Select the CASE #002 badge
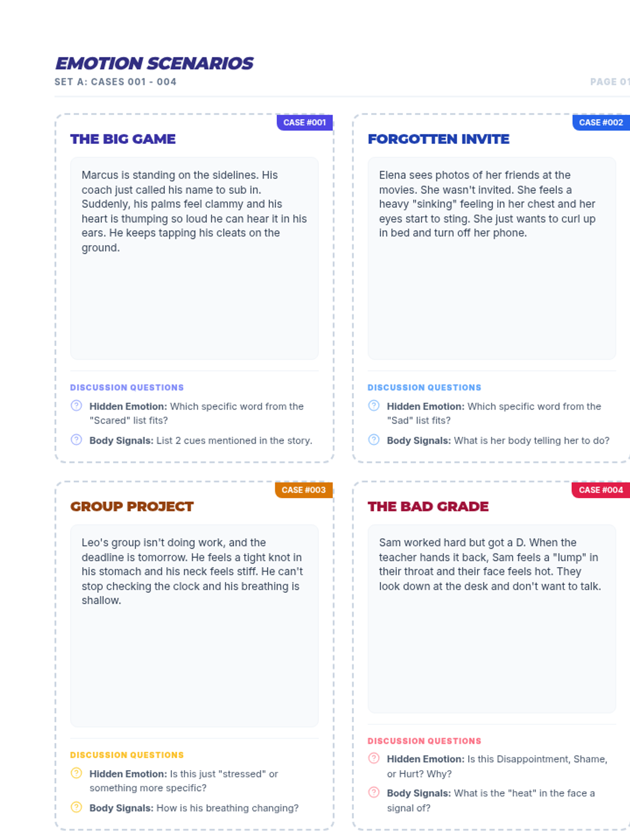Image resolution: width=630 pixels, height=840 pixels. click(601, 122)
